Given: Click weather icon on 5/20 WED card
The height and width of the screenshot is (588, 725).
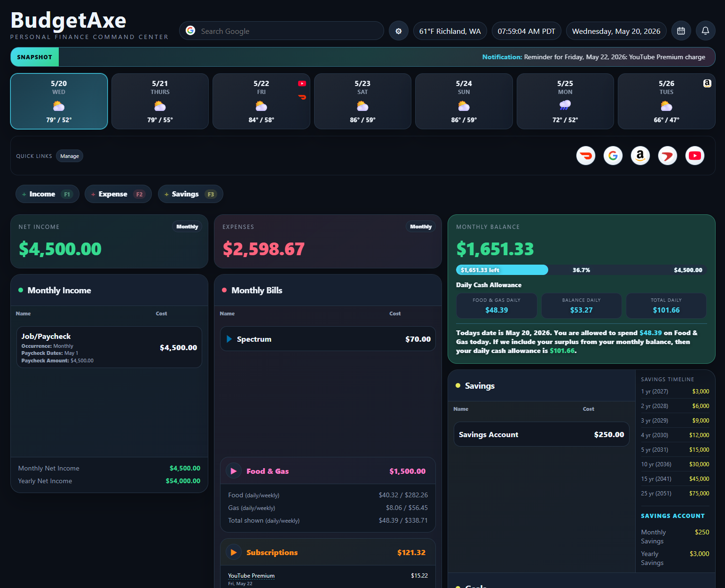Looking at the screenshot, I should (x=59, y=106).
